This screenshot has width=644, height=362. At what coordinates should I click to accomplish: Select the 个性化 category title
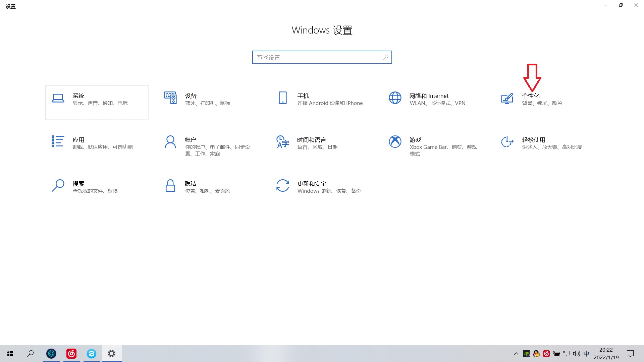[x=531, y=96]
